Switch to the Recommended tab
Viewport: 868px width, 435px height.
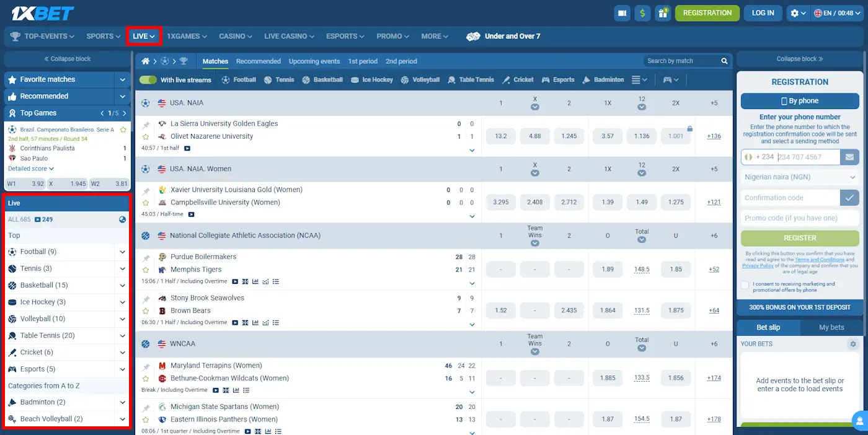(258, 61)
